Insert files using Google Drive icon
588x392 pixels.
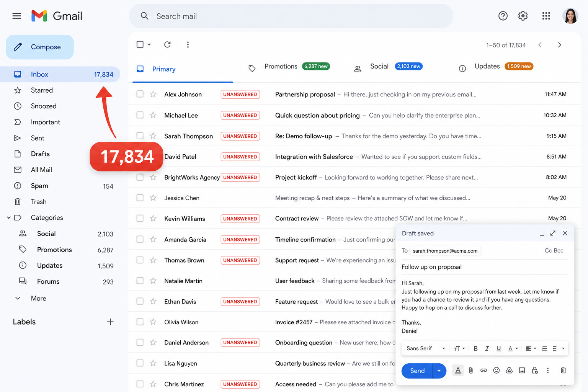(x=509, y=370)
